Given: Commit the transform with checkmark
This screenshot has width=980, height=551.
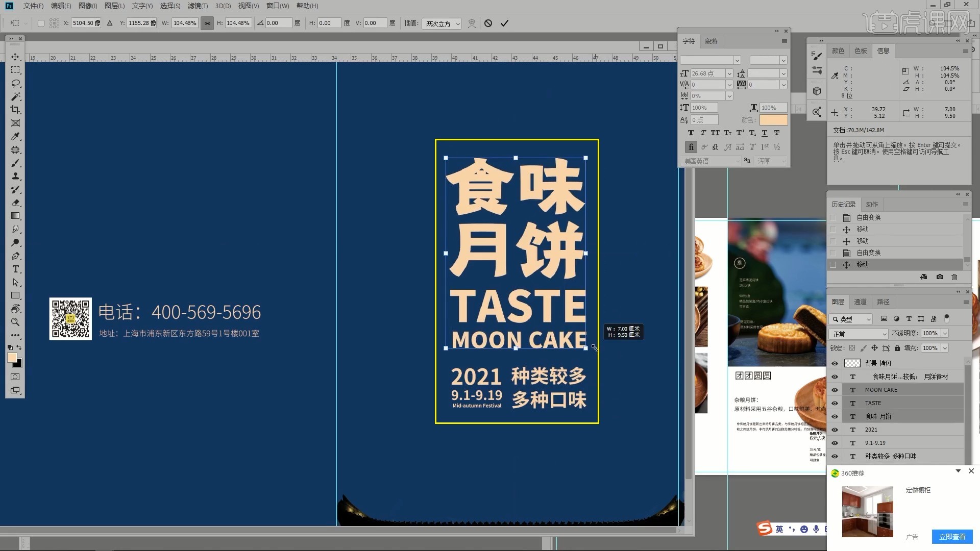Looking at the screenshot, I should coord(504,23).
